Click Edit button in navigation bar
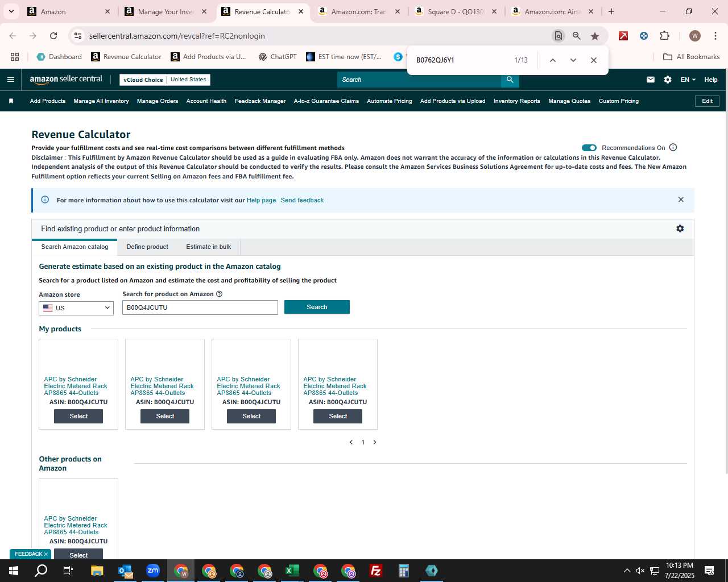Image resolution: width=728 pixels, height=582 pixels. 708,101
